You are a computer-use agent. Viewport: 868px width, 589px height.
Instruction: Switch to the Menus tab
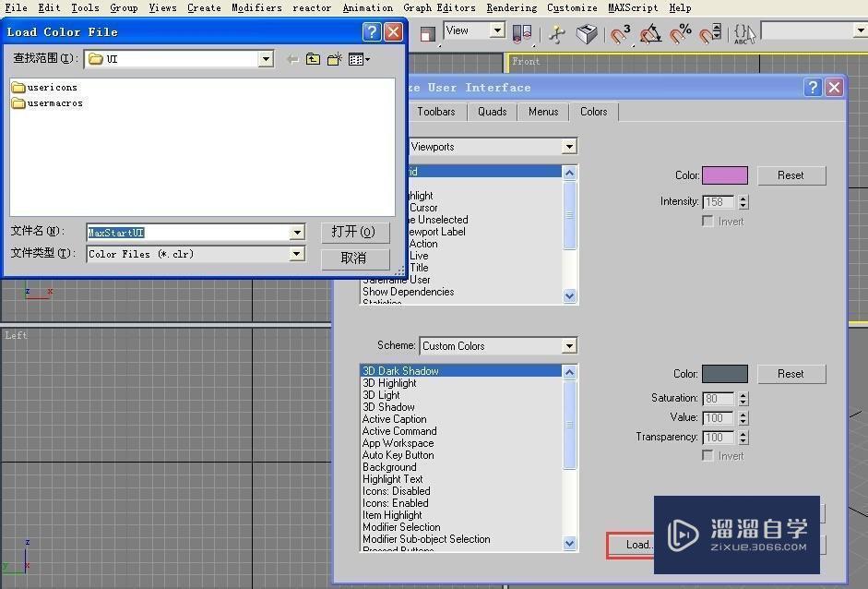click(x=542, y=111)
